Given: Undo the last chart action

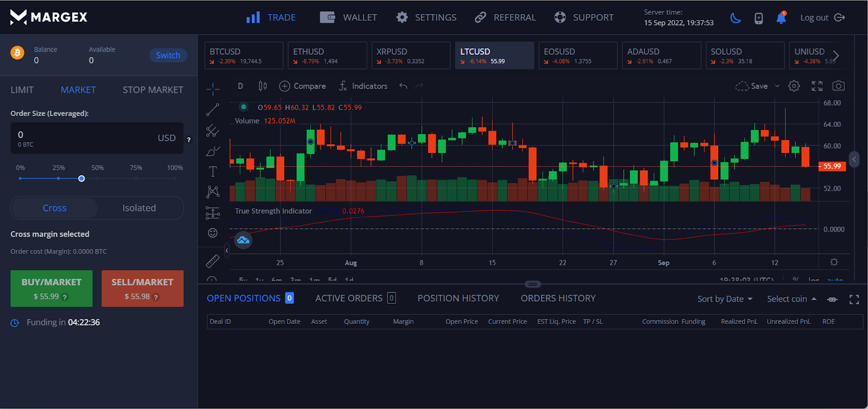Looking at the screenshot, I should click(x=403, y=86).
